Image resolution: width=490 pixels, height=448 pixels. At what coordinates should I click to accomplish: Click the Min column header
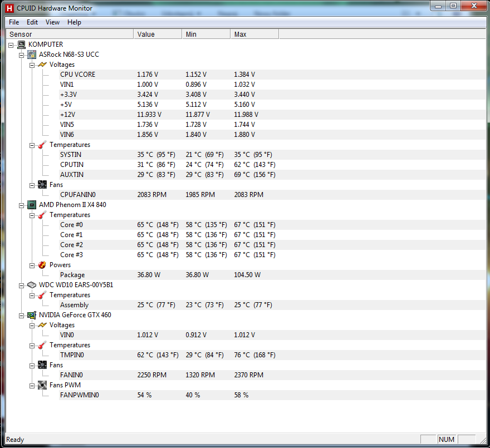click(206, 34)
